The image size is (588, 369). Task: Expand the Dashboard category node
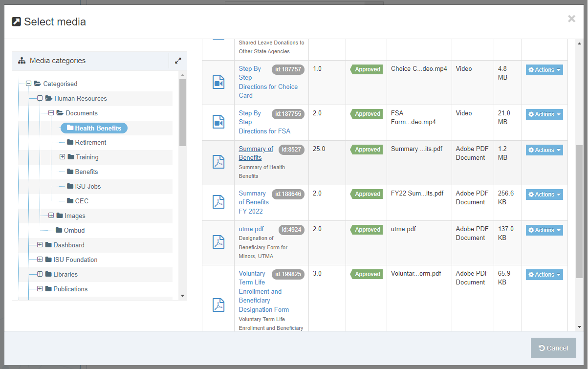pos(40,245)
